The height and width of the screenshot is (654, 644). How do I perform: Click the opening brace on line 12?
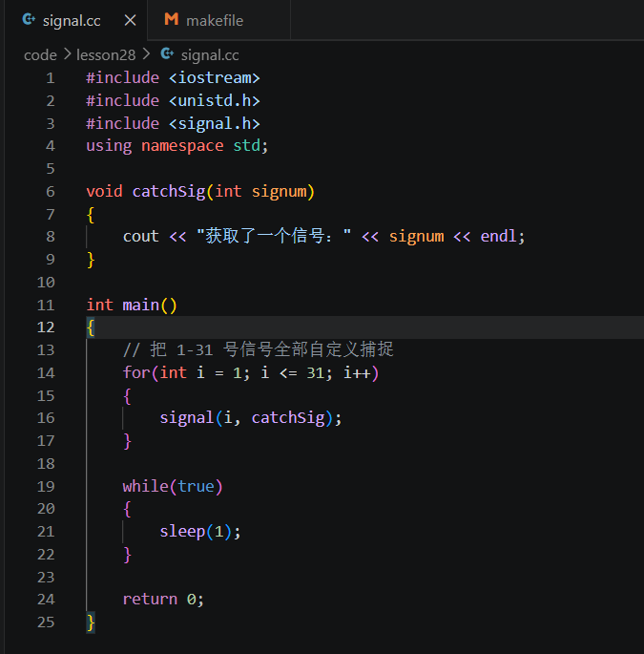[91, 327]
